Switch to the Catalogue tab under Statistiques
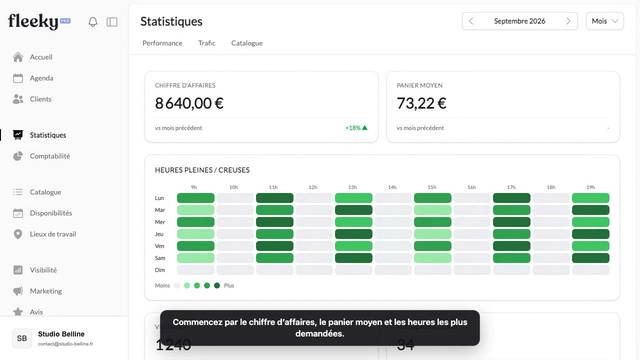Image resolution: width=640 pixels, height=360 pixels. coord(247,43)
